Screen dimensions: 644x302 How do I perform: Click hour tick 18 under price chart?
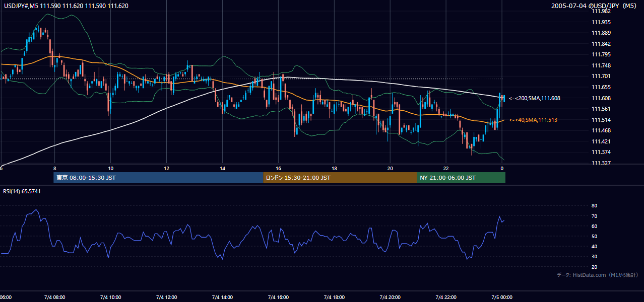pyautogui.click(x=334, y=168)
